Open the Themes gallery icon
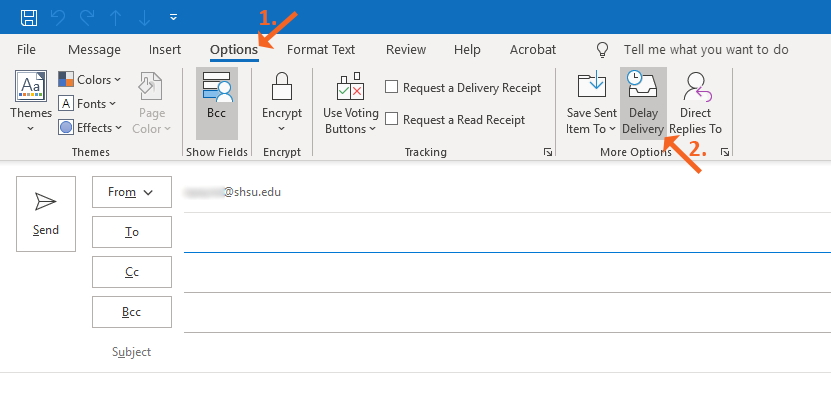 (x=31, y=89)
